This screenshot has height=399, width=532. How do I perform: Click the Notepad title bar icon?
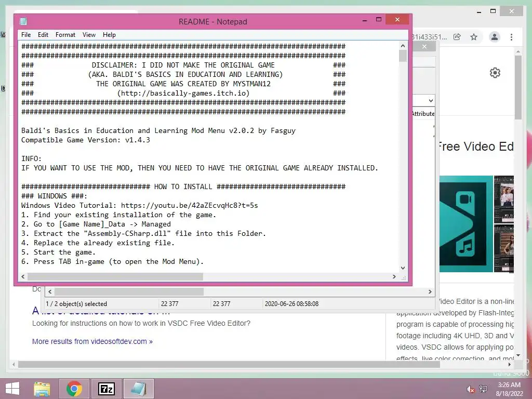tap(23, 21)
